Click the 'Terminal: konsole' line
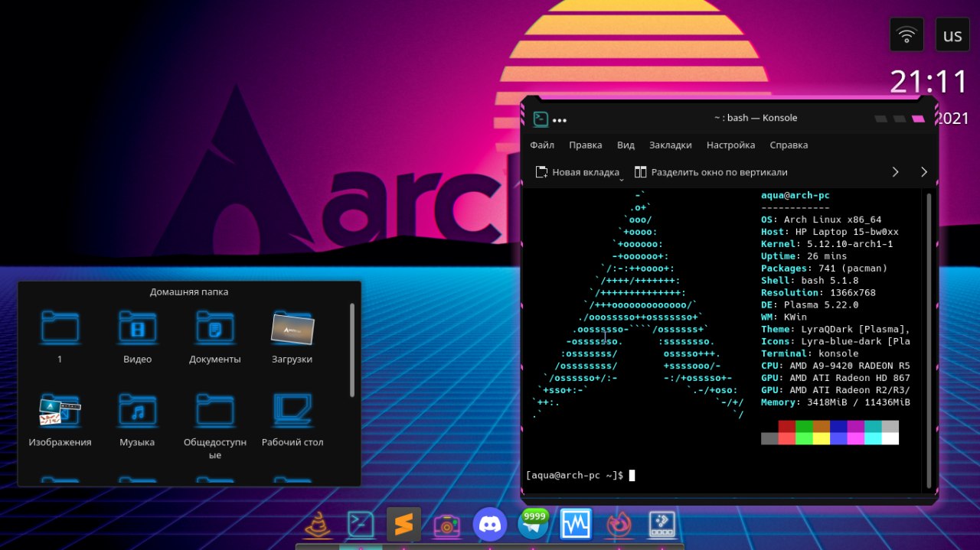 pyautogui.click(x=809, y=354)
